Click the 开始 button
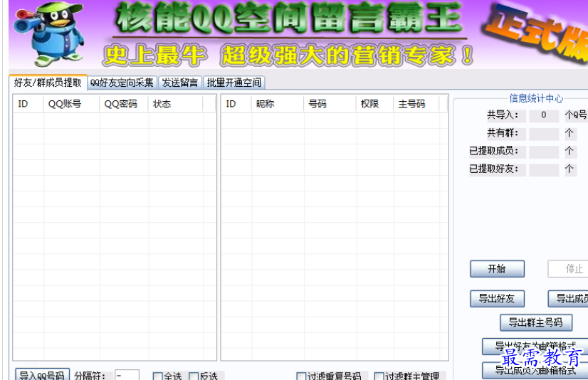588x380 pixels. coord(497,269)
